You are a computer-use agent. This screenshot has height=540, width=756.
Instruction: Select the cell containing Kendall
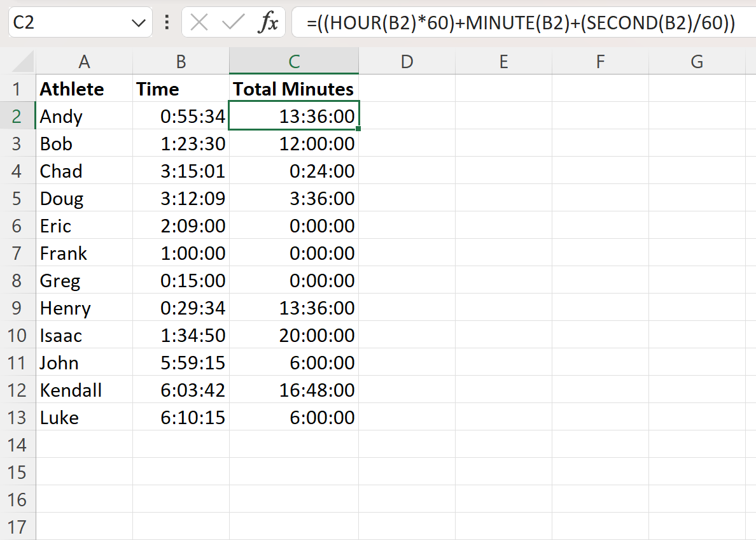[x=85, y=390]
